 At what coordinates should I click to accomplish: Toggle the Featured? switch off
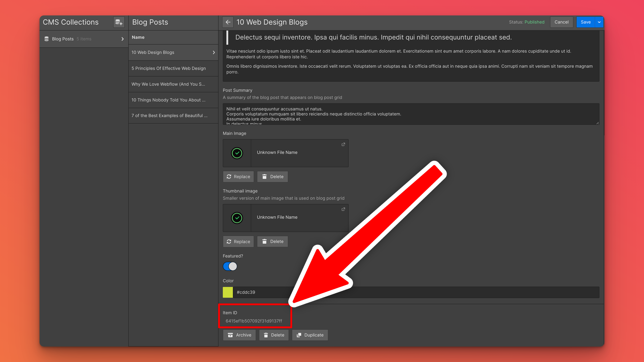pyautogui.click(x=230, y=266)
